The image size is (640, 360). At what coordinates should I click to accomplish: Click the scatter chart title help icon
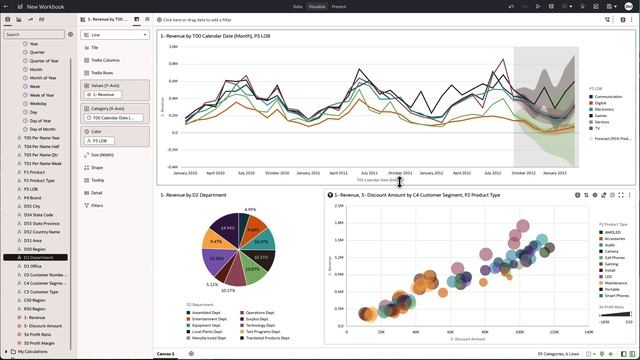pos(330,195)
